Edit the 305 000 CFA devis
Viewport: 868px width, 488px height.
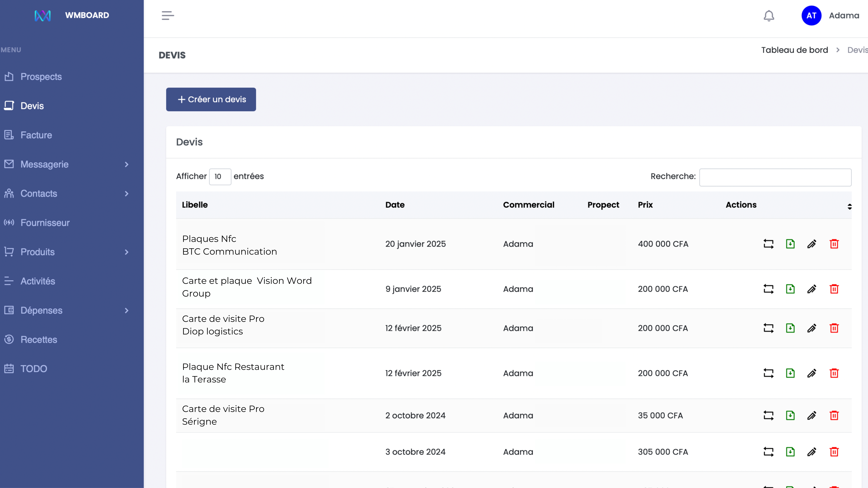click(x=812, y=452)
